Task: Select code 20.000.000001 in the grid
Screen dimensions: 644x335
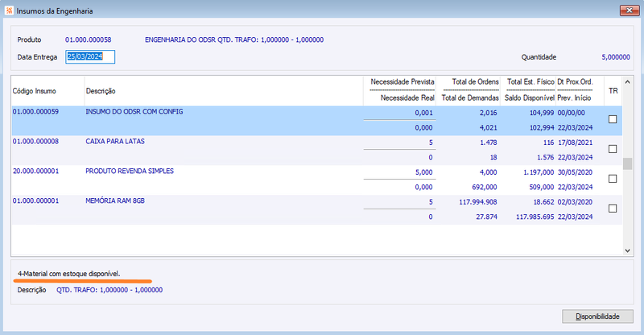Action: (35, 171)
